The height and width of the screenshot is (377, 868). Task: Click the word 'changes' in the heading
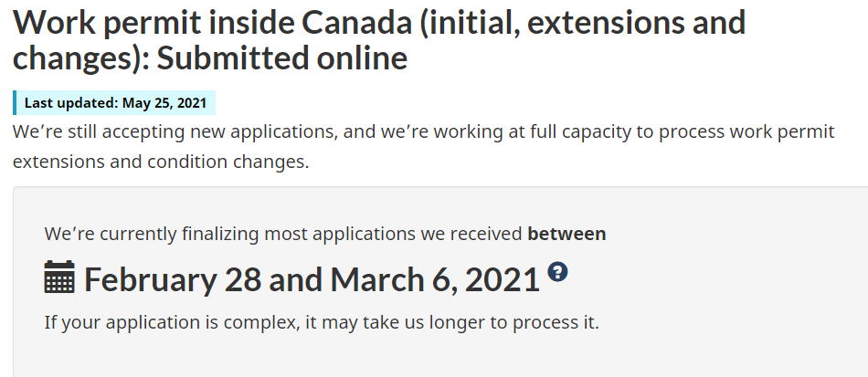79,58
